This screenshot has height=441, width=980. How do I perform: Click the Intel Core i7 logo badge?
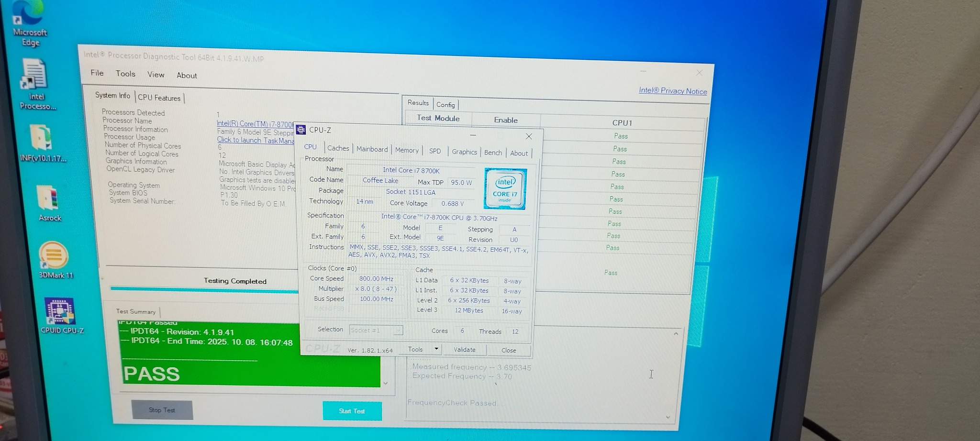505,188
